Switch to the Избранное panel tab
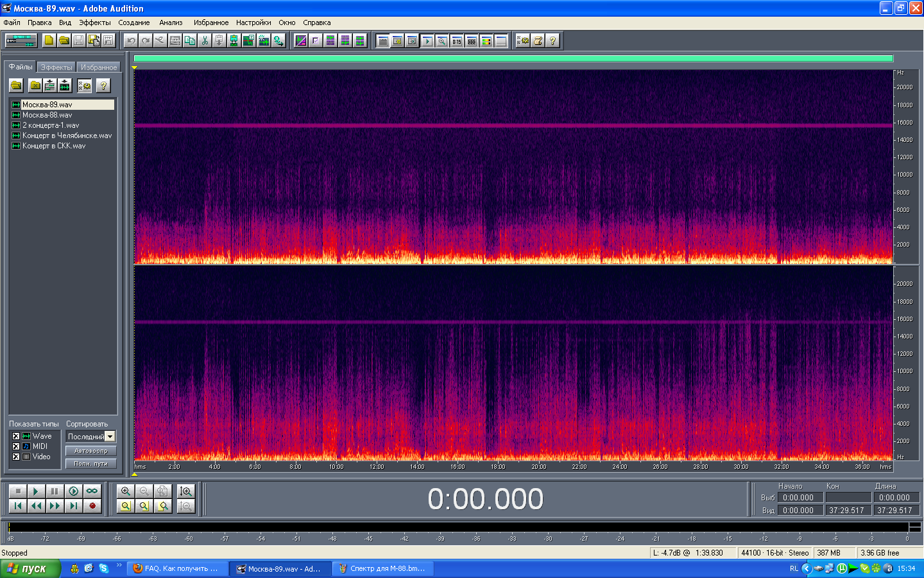The height and width of the screenshot is (578, 924). pos(98,67)
